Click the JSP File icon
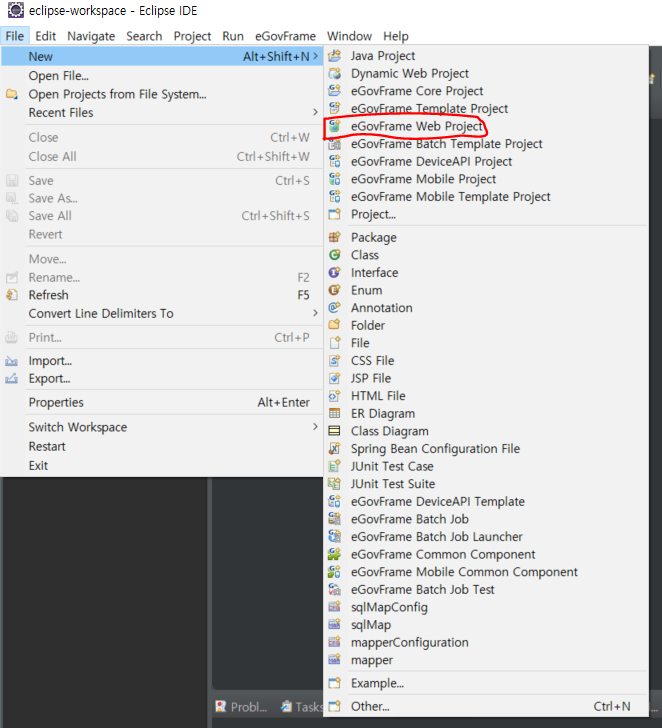 coord(335,378)
